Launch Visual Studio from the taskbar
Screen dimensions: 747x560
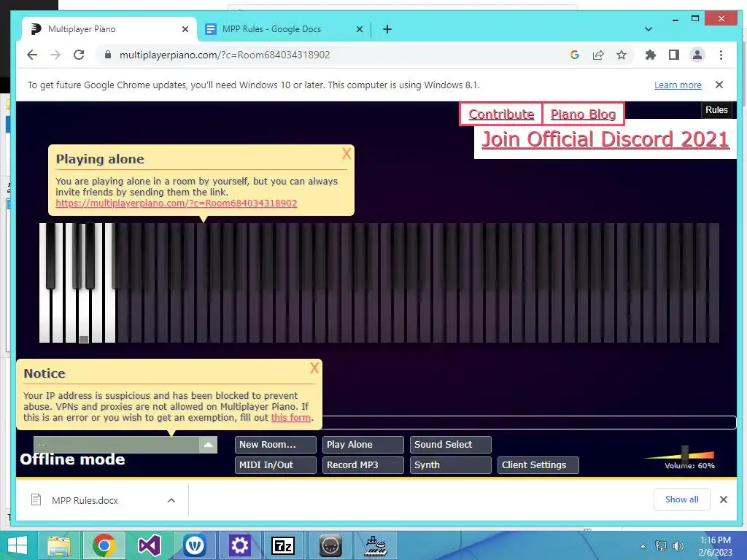pos(149,545)
